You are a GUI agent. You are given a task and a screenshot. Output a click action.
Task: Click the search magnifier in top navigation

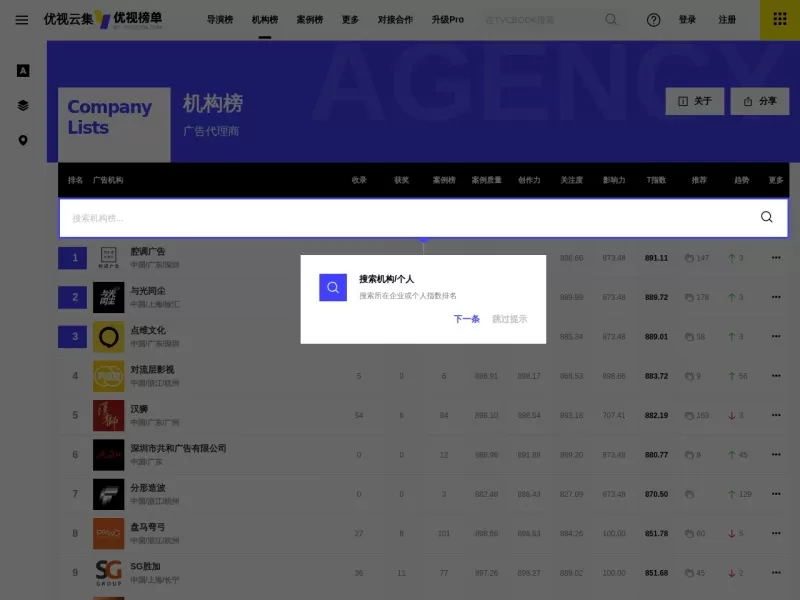click(611, 20)
